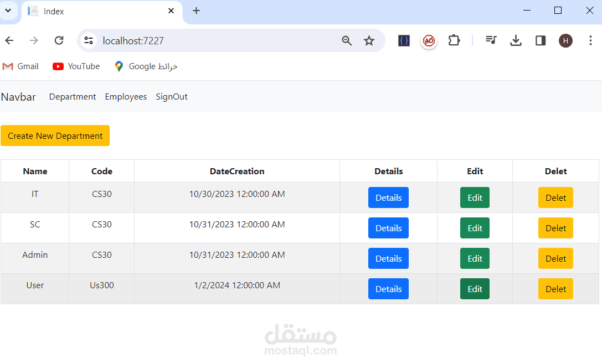Click the Navbar brand link
The image size is (602, 364).
18,97
